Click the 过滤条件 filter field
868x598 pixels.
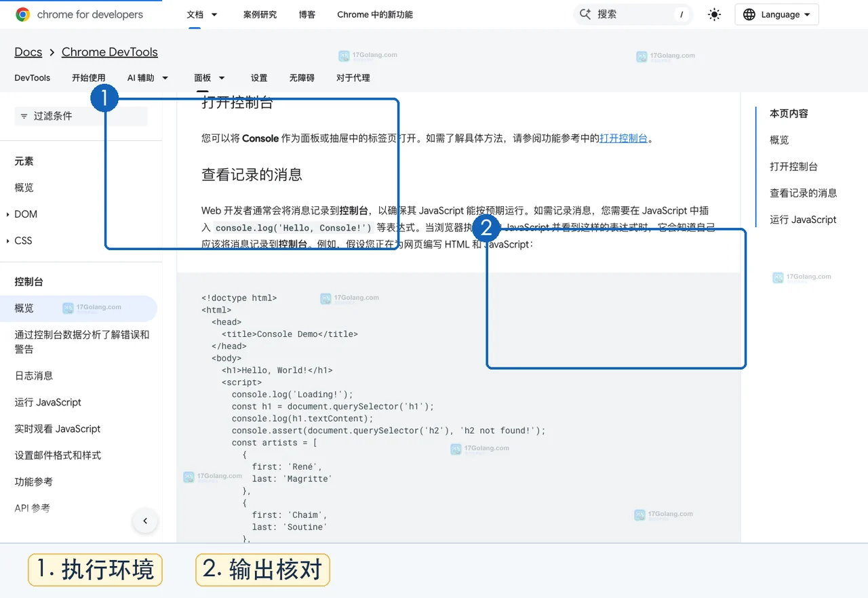[81, 116]
